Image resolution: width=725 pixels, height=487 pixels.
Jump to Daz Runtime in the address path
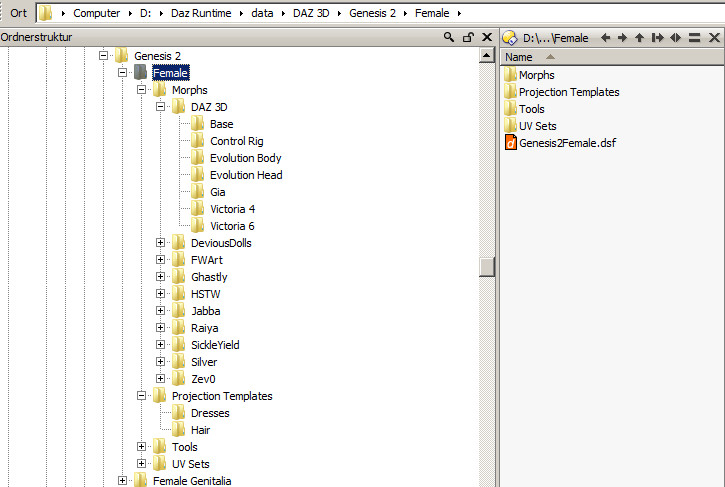pos(201,13)
